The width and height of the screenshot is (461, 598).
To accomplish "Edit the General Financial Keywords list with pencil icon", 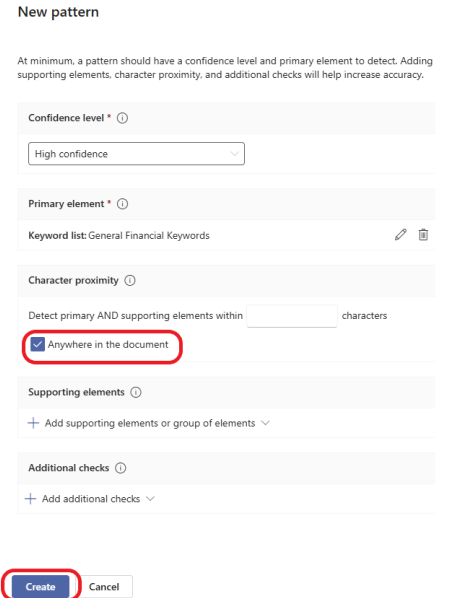I will click(x=400, y=235).
